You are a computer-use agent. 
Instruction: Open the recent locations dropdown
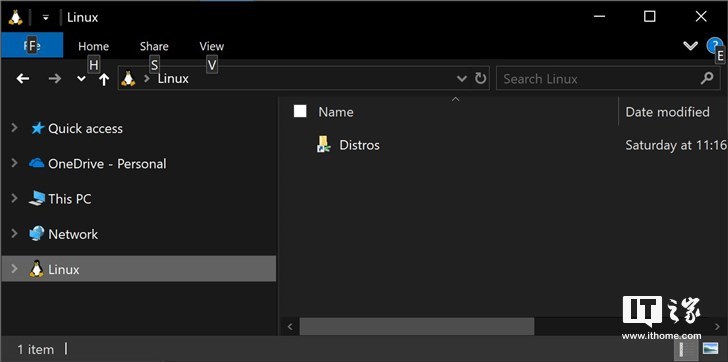coord(81,79)
